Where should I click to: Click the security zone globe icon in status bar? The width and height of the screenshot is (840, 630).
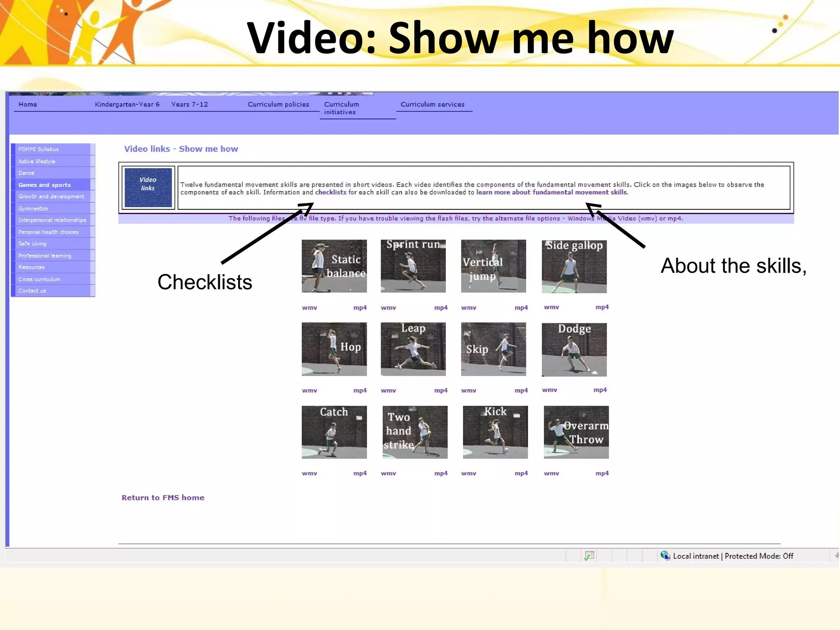(665, 555)
